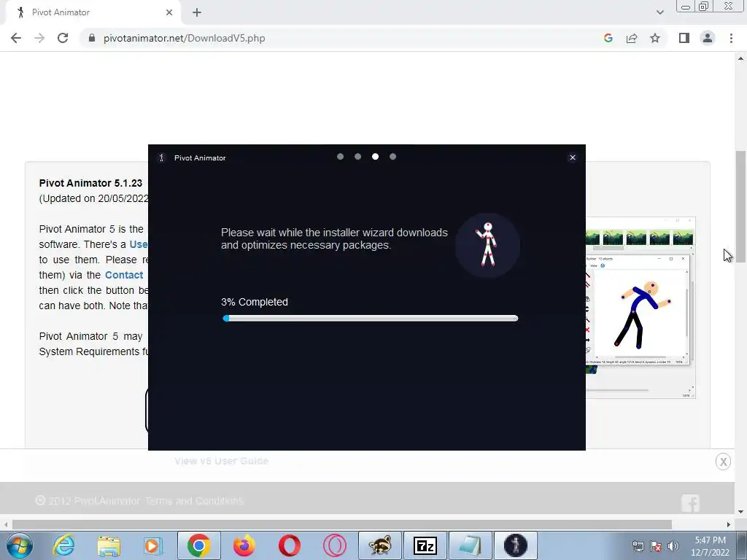Click the Chrome taskbar icon

199,545
